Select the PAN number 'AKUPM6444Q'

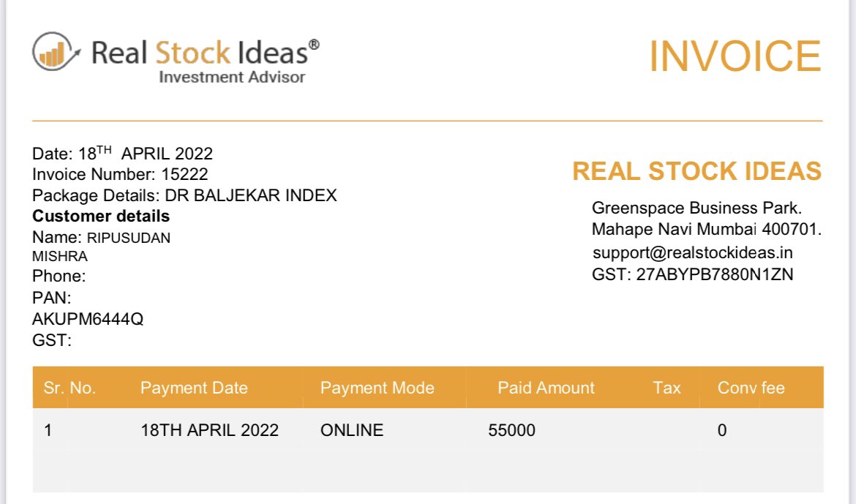coord(88,319)
